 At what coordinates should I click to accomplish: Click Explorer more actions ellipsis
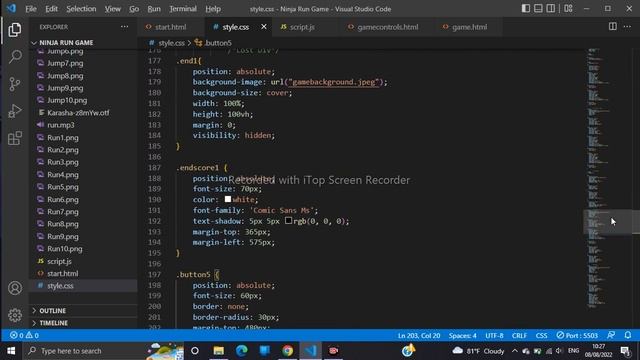click(x=124, y=27)
